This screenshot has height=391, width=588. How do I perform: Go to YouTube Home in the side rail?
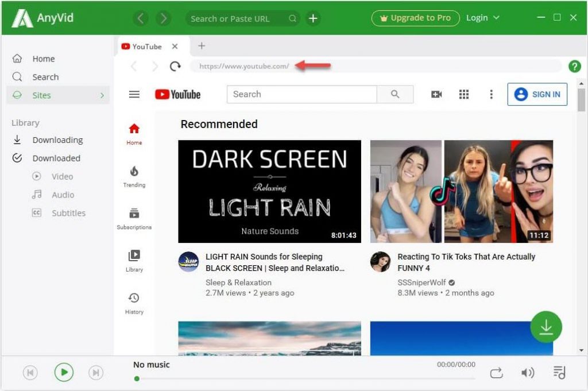pos(134,134)
